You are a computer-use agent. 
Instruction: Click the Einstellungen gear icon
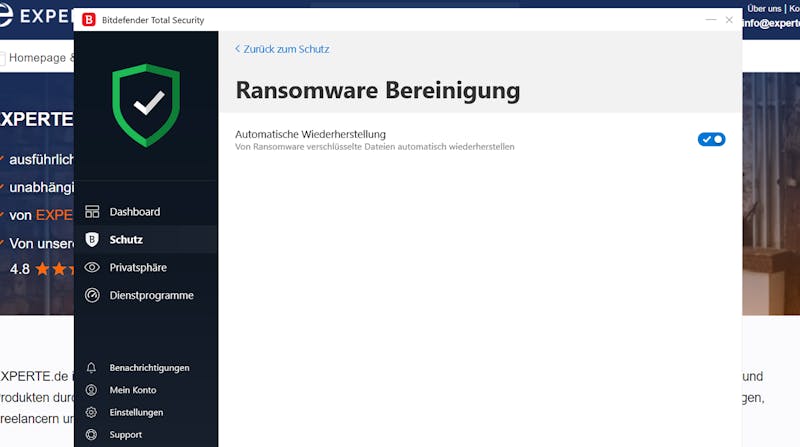click(91, 412)
